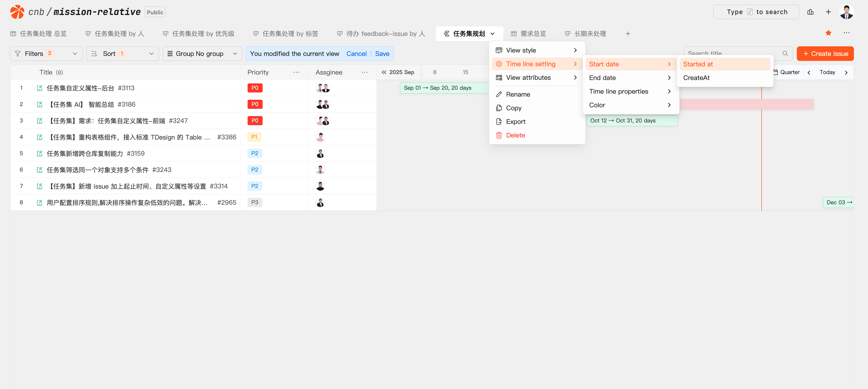Jump back with double-chevron before 2025 Sep
This screenshot has width=868, height=389.
tap(384, 72)
